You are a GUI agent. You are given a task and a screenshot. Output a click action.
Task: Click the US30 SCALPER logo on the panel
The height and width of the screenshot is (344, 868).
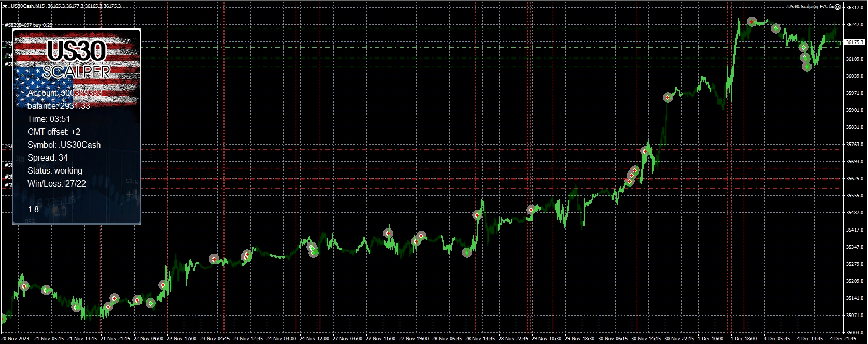[x=77, y=60]
